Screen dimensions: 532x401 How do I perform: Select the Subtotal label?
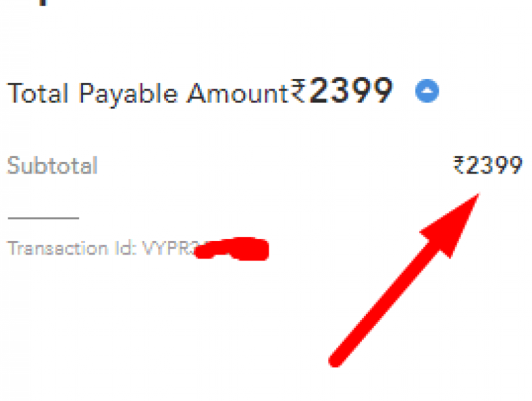click(x=53, y=165)
